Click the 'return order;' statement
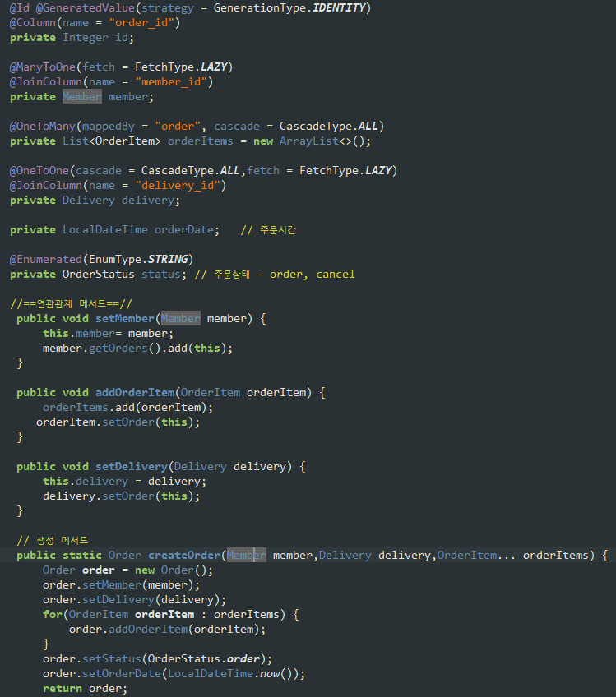This screenshot has width=616, height=697. 85,689
